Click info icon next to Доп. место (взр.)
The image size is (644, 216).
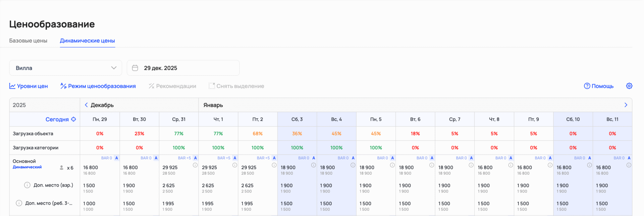click(27, 185)
